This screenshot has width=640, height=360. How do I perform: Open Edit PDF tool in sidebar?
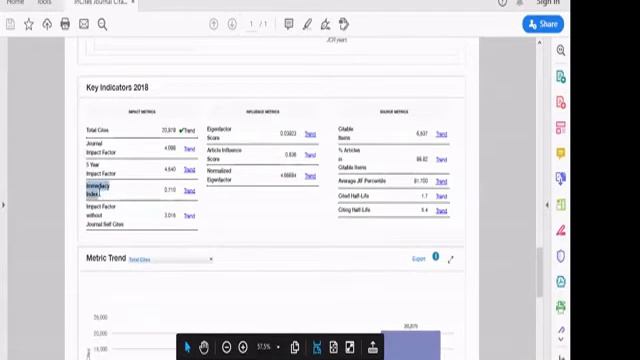(x=561, y=127)
